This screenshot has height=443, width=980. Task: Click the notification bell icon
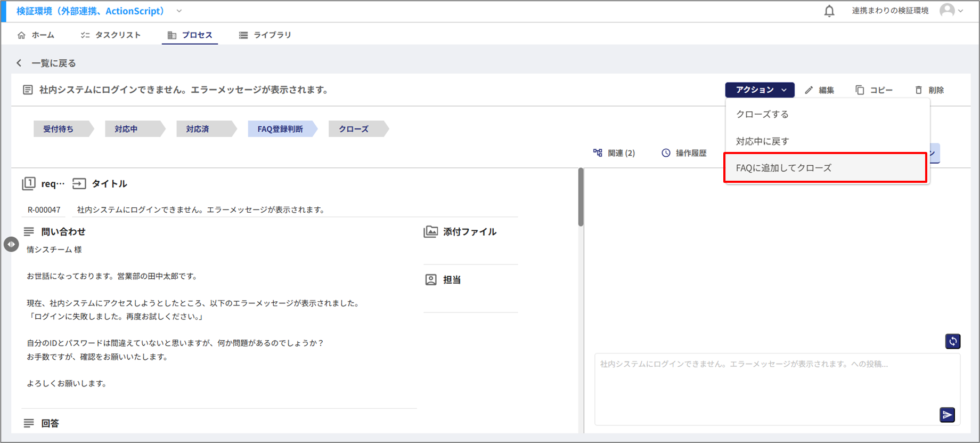click(829, 11)
